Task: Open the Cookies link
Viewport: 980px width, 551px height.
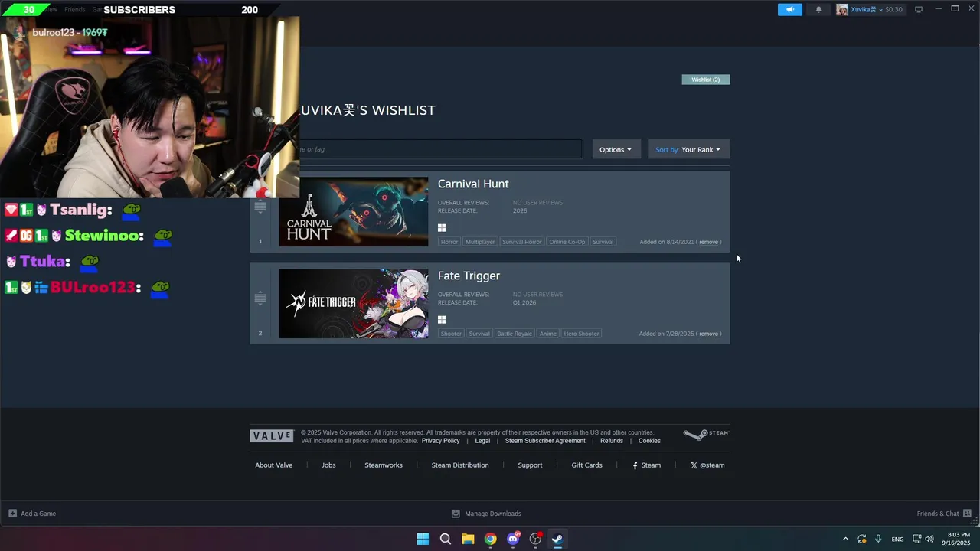Action: coord(649,441)
